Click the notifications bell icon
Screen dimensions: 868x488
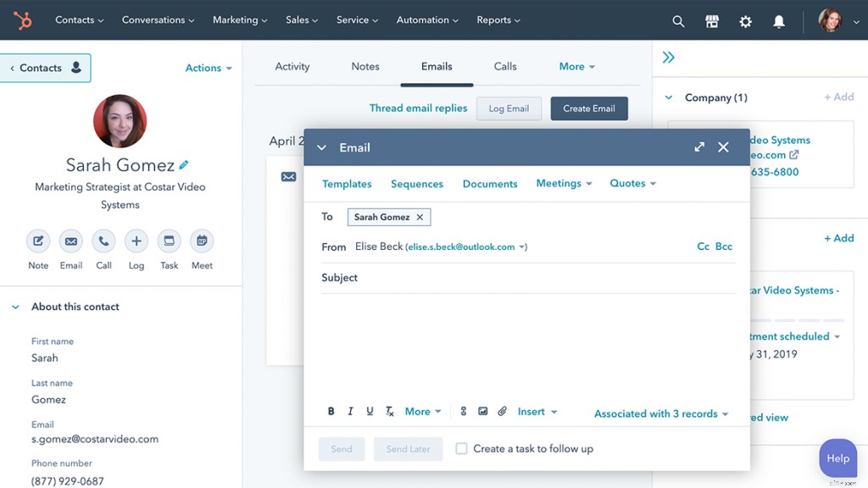(x=778, y=20)
